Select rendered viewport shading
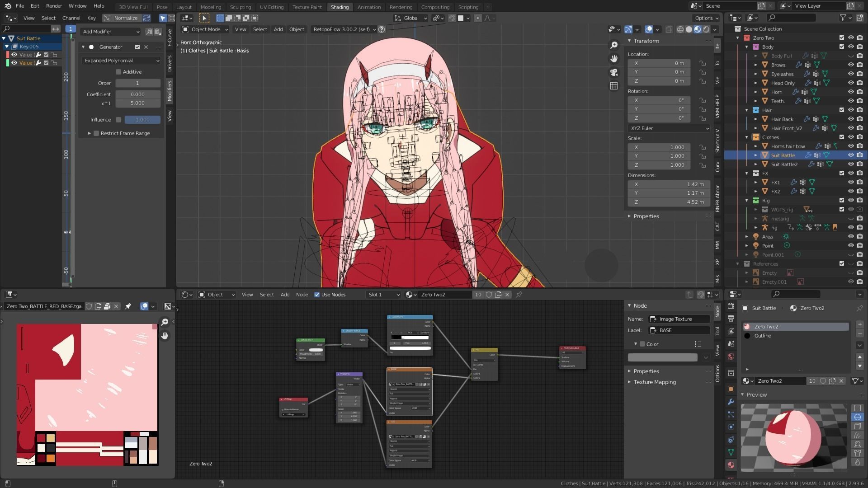 pyautogui.click(x=706, y=29)
